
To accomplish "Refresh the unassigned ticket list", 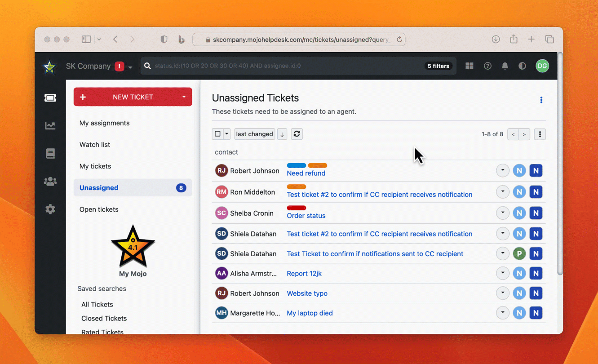I will [297, 134].
